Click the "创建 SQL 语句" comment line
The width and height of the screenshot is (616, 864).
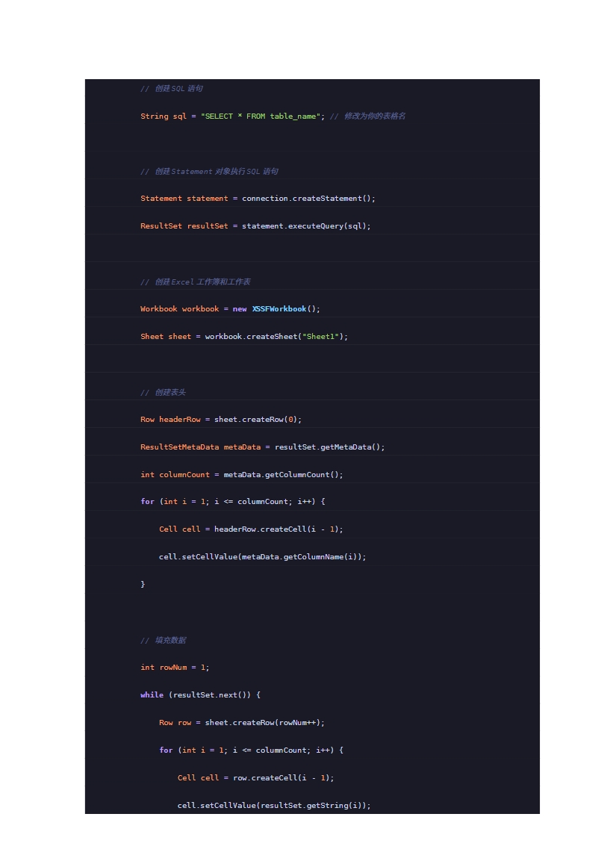coord(172,89)
